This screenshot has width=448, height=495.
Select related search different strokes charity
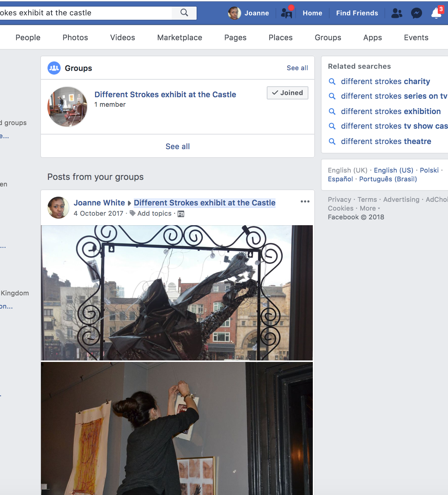385,82
